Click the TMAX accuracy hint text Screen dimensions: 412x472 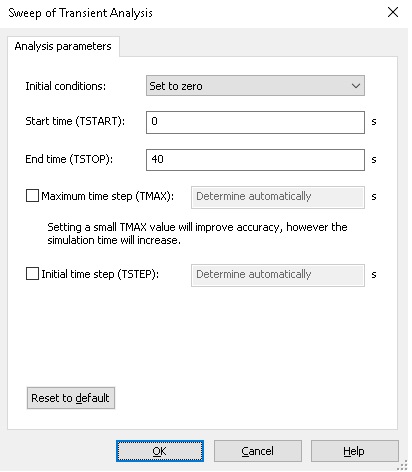point(197,233)
